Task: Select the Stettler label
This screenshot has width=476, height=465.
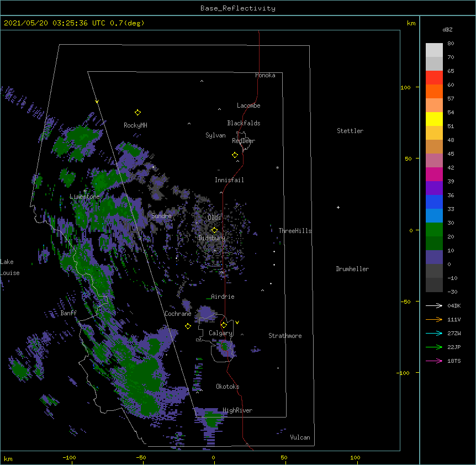Action: (x=350, y=131)
